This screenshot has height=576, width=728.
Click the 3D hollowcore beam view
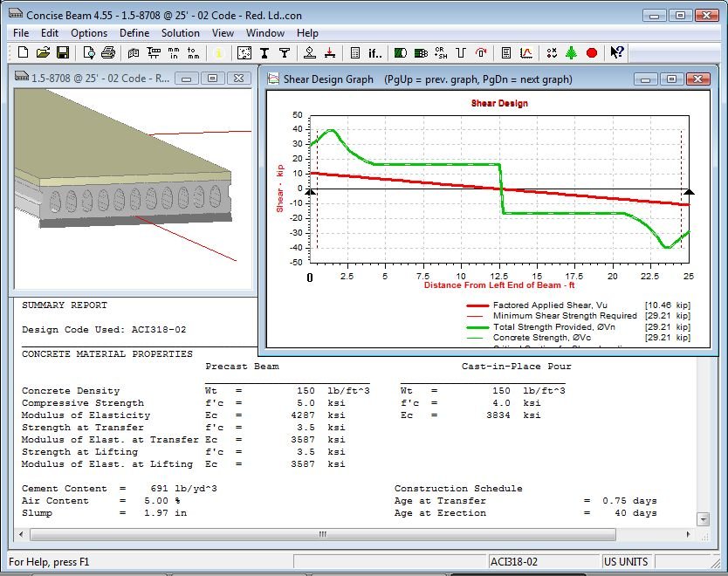click(133, 189)
